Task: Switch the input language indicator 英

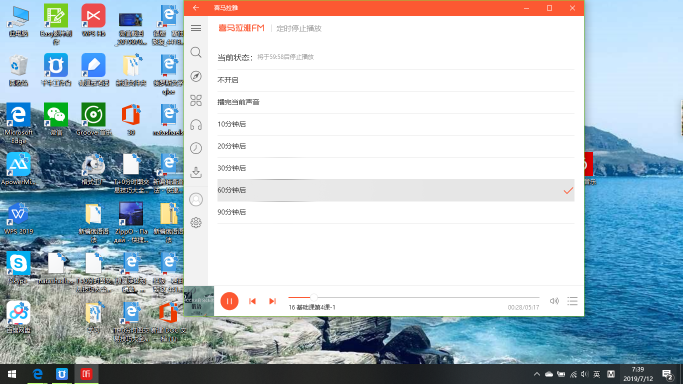Action: coord(597,374)
